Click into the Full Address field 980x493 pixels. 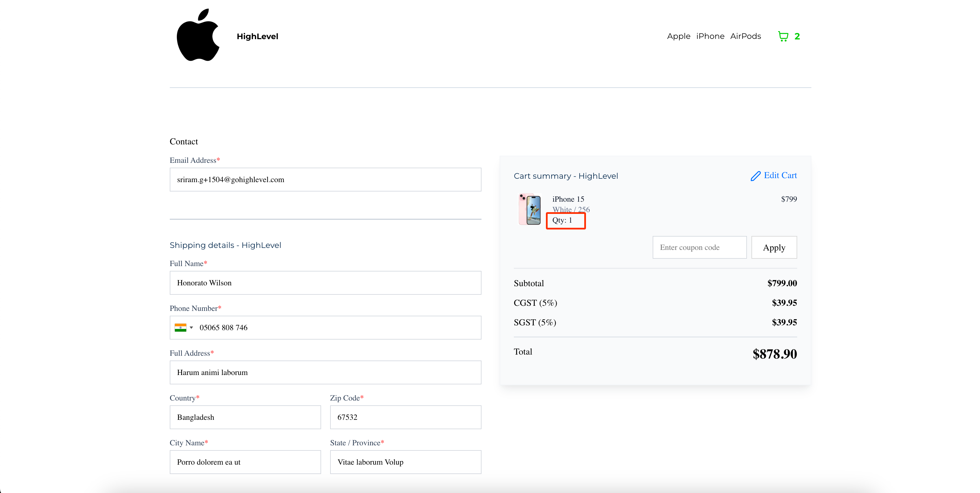tap(325, 372)
